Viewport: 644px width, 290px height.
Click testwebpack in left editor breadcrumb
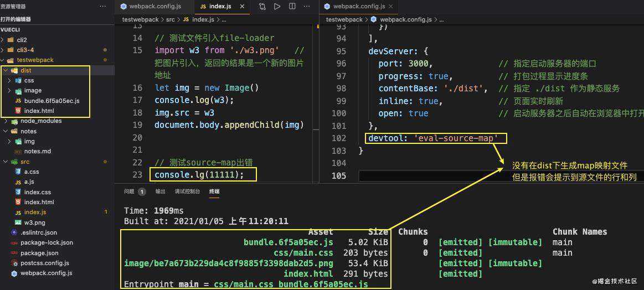[141, 19]
